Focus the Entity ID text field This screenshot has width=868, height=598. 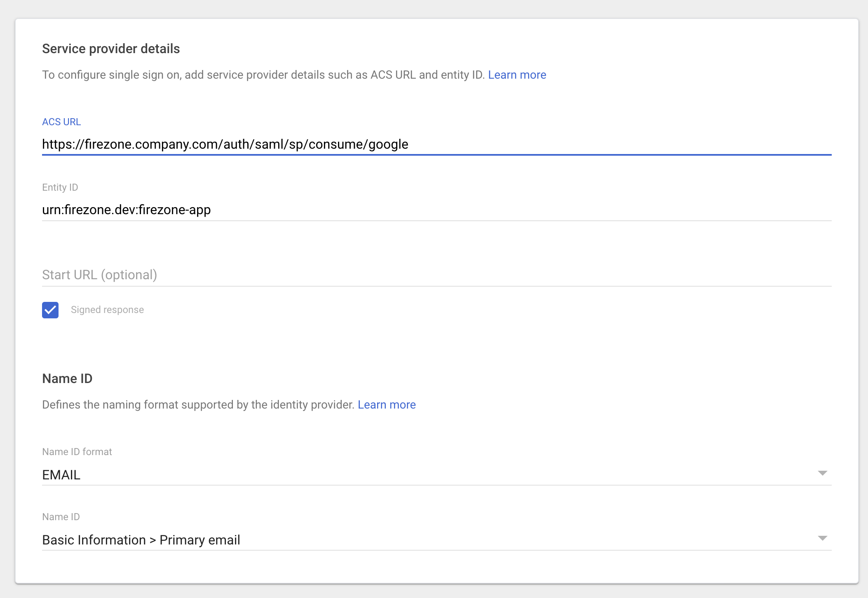[436, 210]
